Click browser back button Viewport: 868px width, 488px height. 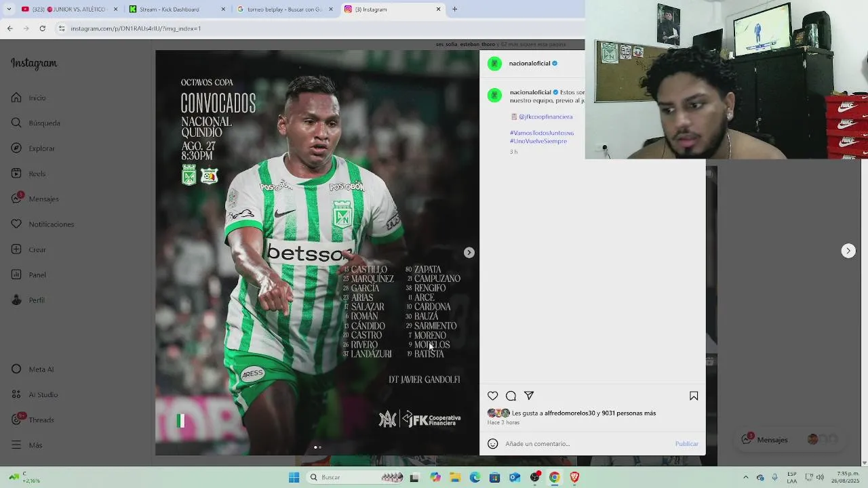[x=9, y=28]
